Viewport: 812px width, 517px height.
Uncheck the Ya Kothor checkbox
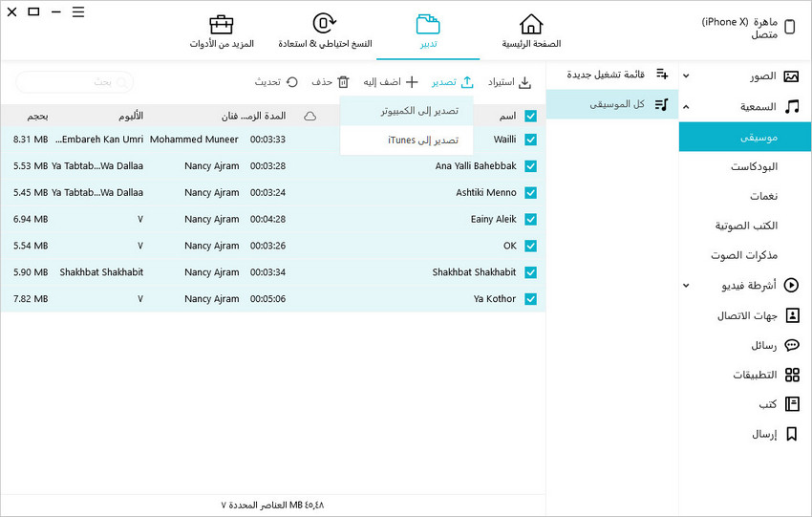[530, 299]
